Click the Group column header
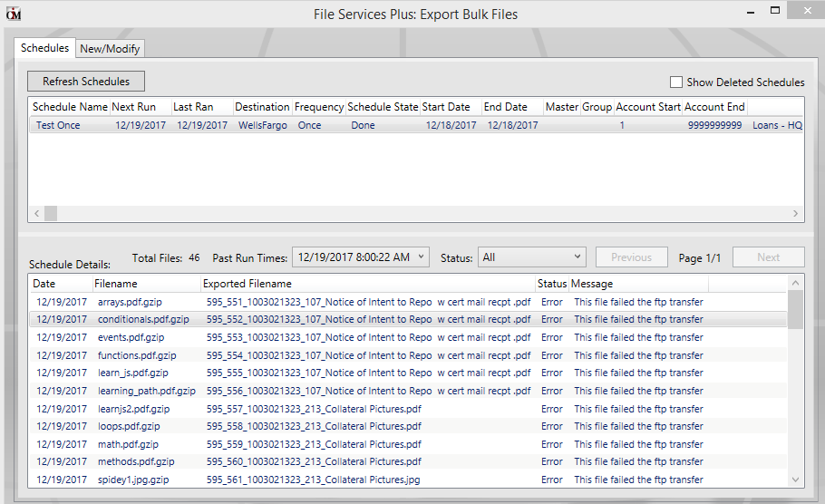 pyautogui.click(x=597, y=107)
